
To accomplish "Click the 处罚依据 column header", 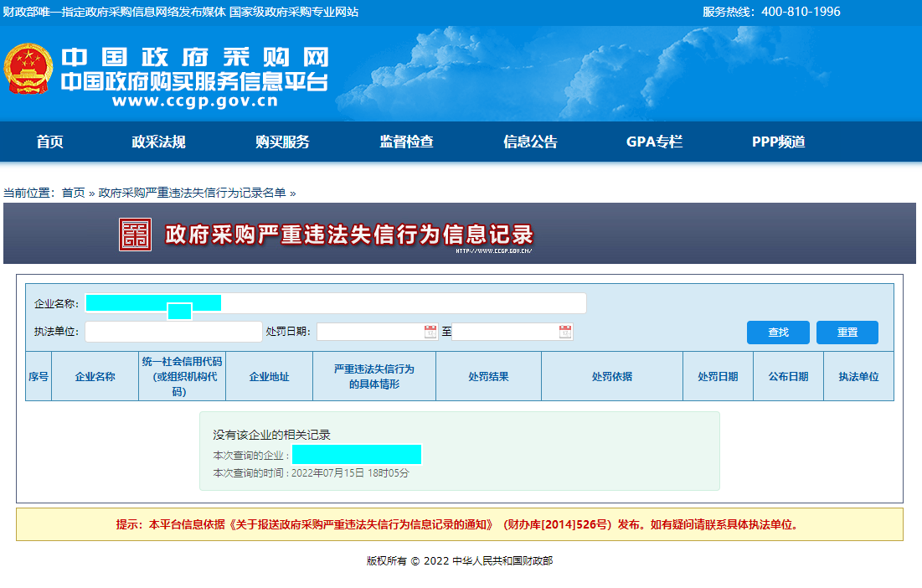I will tap(612, 376).
